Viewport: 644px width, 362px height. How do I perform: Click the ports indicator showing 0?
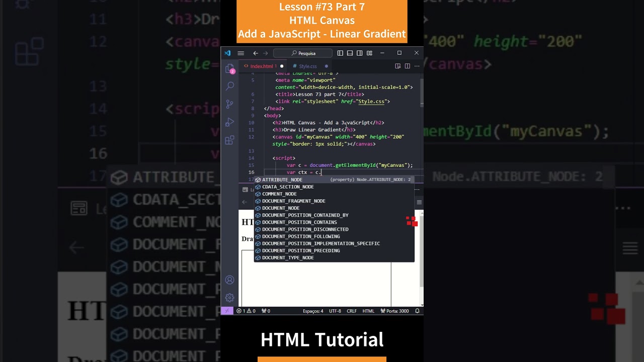tap(266, 311)
